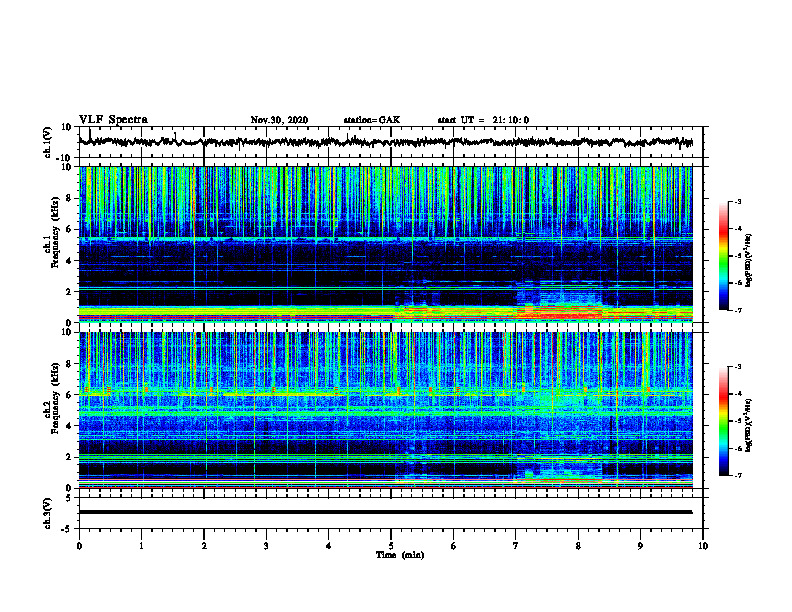792x612 pixels.
Task: Select the date text "Nov.30, 2020"
Action: 279,120
